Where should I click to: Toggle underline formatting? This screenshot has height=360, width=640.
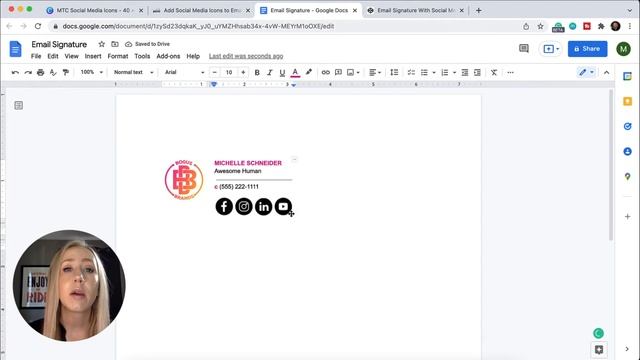[282, 73]
